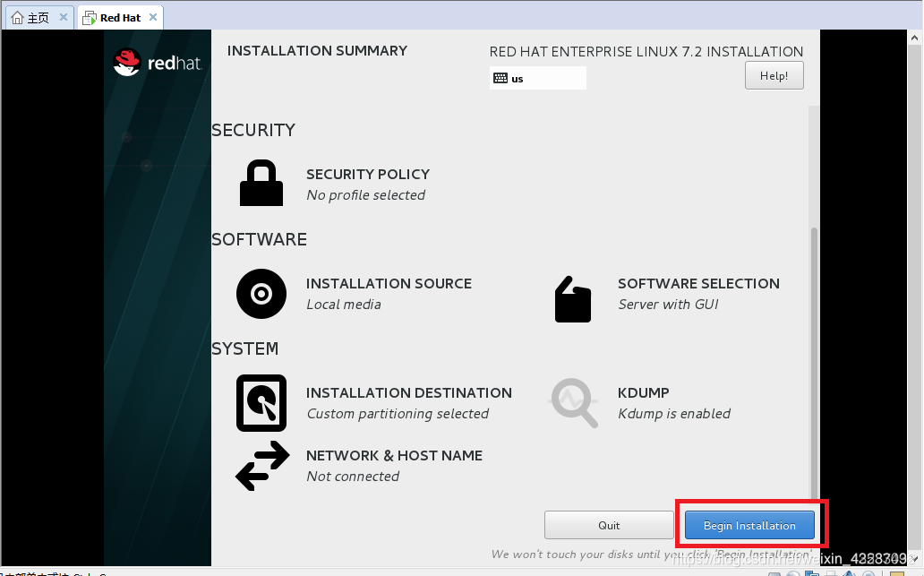The width and height of the screenshot is (924, 576).
Task: Open the Network & Host Name arrows icon
Action: [262, 466]
